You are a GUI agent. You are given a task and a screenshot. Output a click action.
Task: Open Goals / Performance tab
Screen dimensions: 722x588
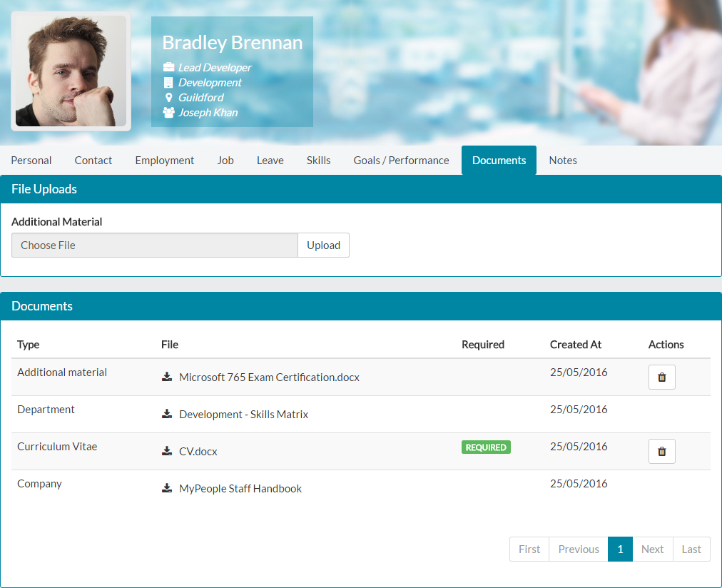[x=401, y=161]
